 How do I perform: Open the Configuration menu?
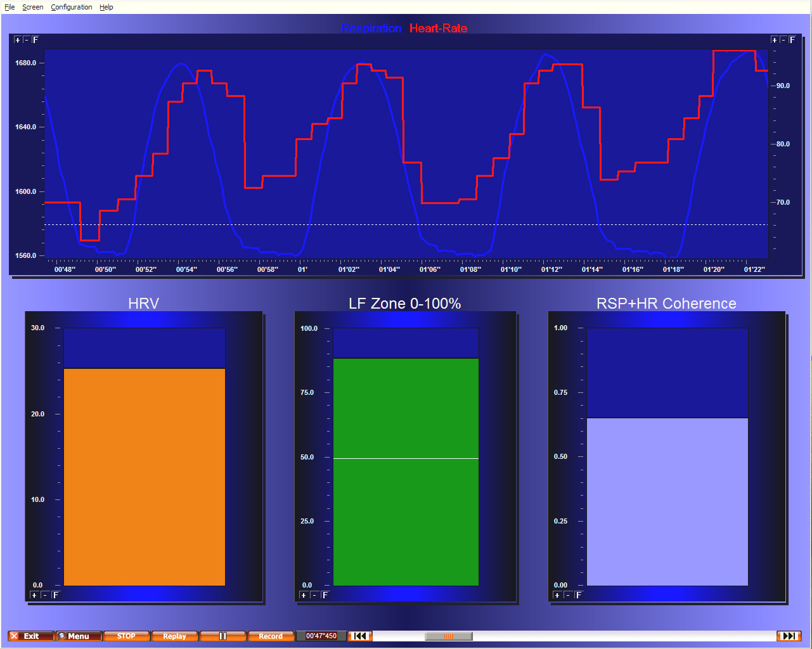(x=71, y=7)
